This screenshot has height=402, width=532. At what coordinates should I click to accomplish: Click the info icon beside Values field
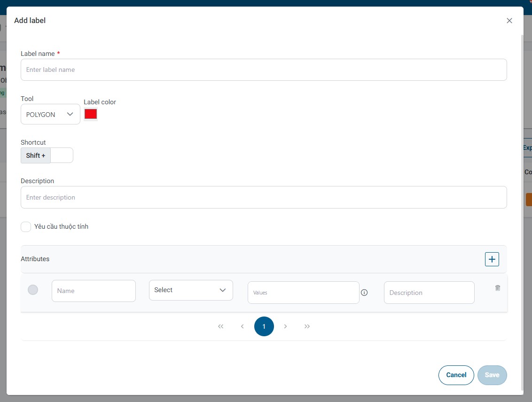point(364,293)
